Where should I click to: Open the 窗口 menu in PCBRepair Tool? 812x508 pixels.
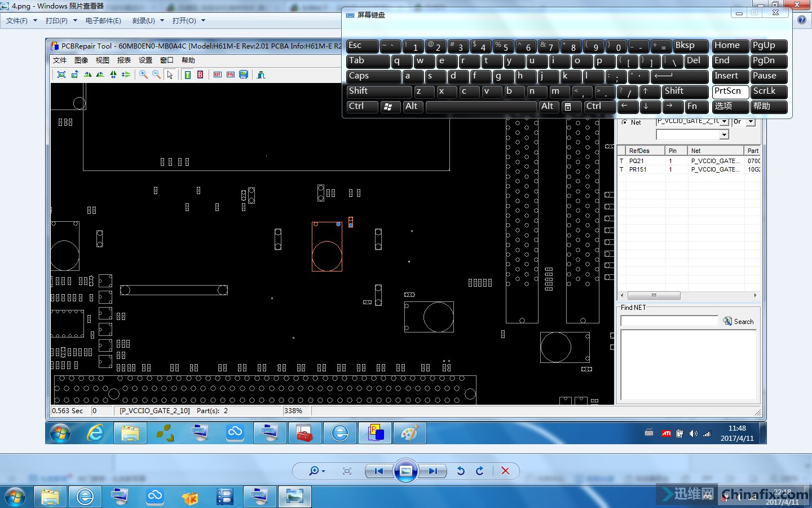[167, 60]
